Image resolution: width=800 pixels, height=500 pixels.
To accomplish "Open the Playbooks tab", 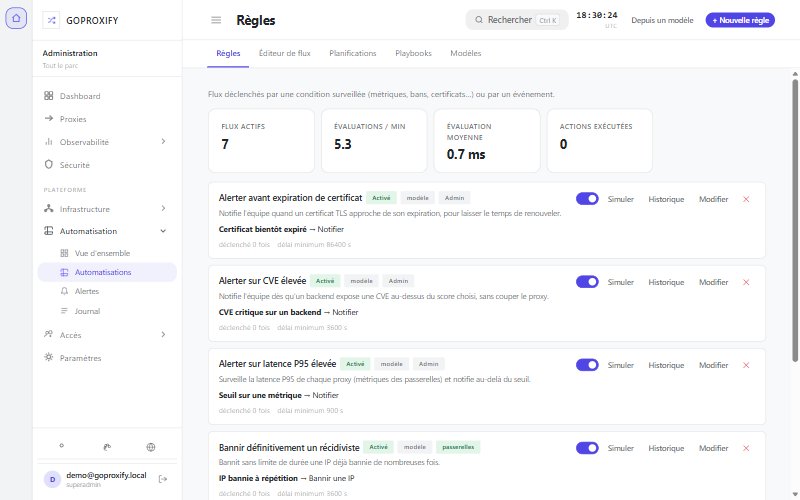I will [x=413, y=53].
